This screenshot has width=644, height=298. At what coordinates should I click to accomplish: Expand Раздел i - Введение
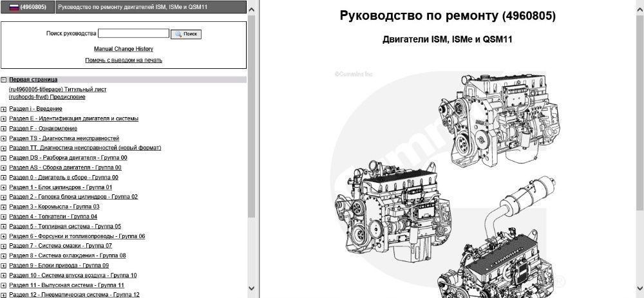click(4, 109)
